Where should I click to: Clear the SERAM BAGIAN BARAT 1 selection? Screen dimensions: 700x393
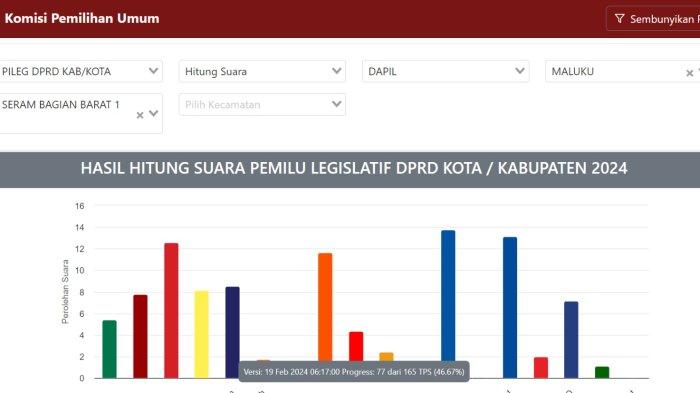click(140, 115)
